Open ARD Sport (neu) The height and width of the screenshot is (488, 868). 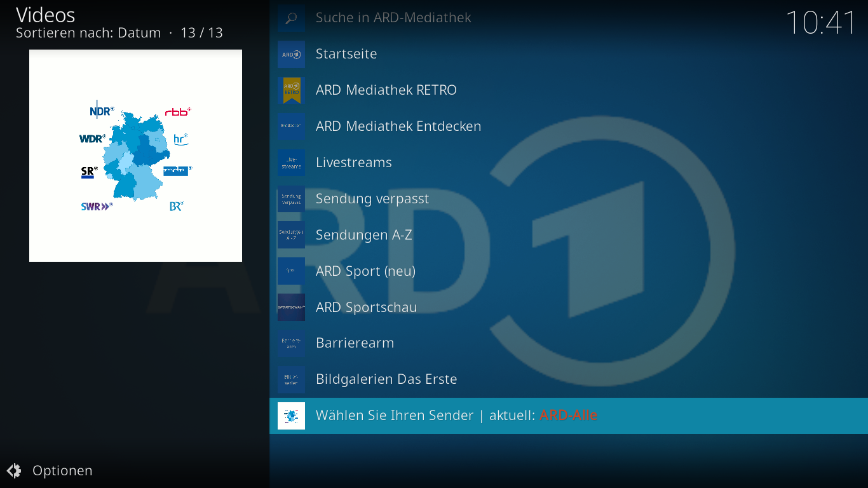coord(569,271)
